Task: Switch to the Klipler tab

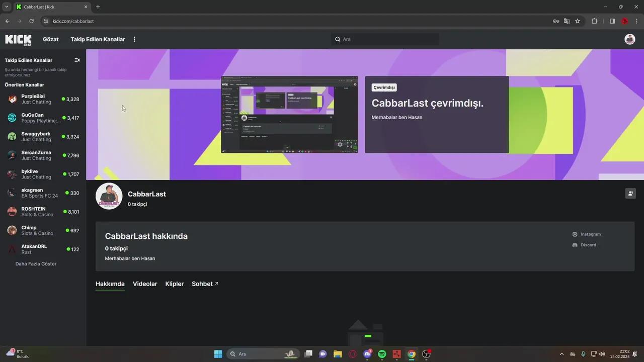Action: click(175, 284)
